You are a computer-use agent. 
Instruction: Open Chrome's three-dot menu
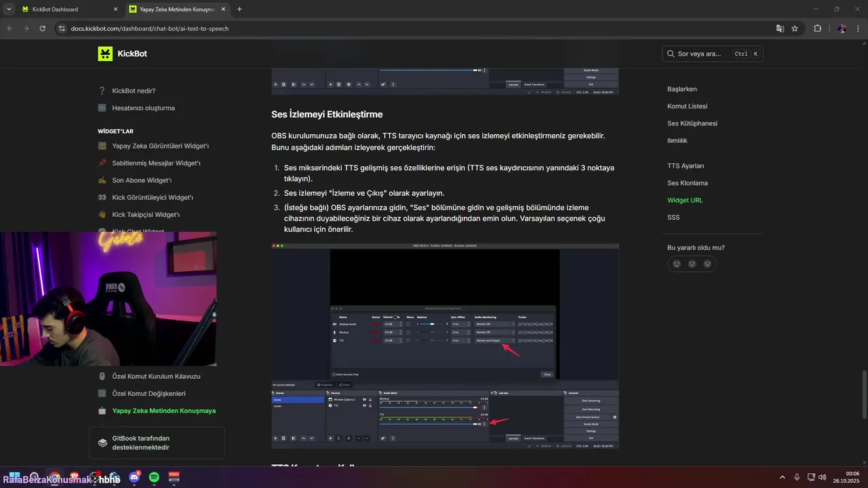click(x=857, y=28)
